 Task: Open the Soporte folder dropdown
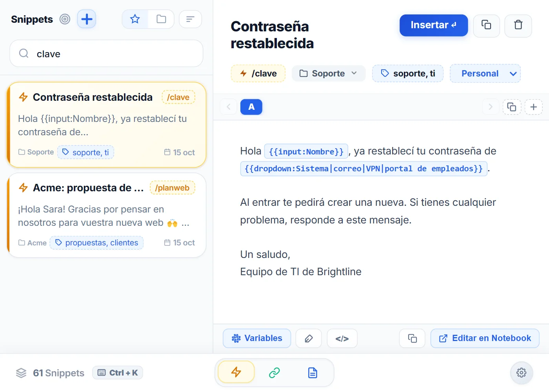click(x=329, y=73)
